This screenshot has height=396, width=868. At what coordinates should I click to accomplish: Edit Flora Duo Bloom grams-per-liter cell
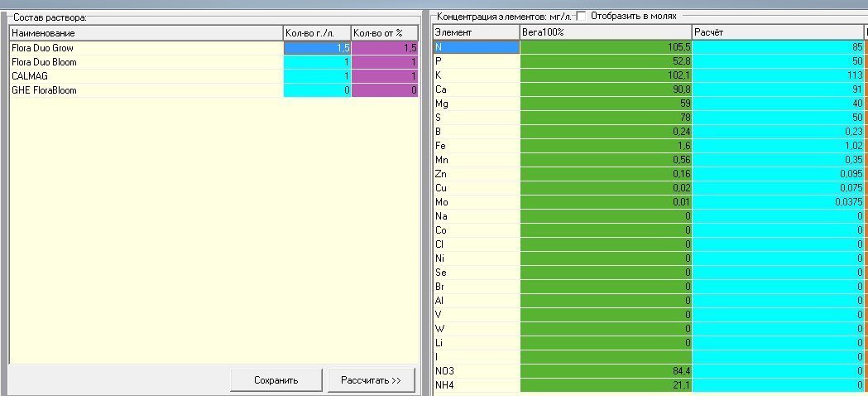pyautogui.click(x=317, y=62)
